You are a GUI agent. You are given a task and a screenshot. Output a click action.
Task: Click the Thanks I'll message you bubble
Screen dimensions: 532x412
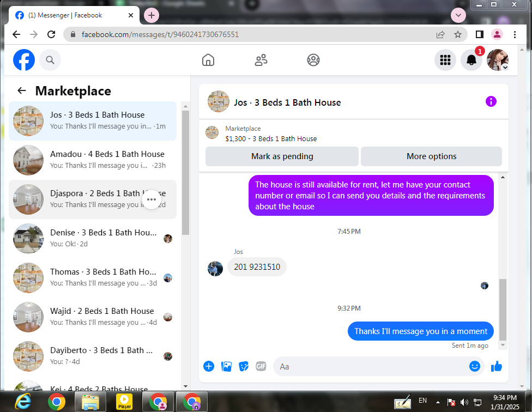tap(421, 331)
